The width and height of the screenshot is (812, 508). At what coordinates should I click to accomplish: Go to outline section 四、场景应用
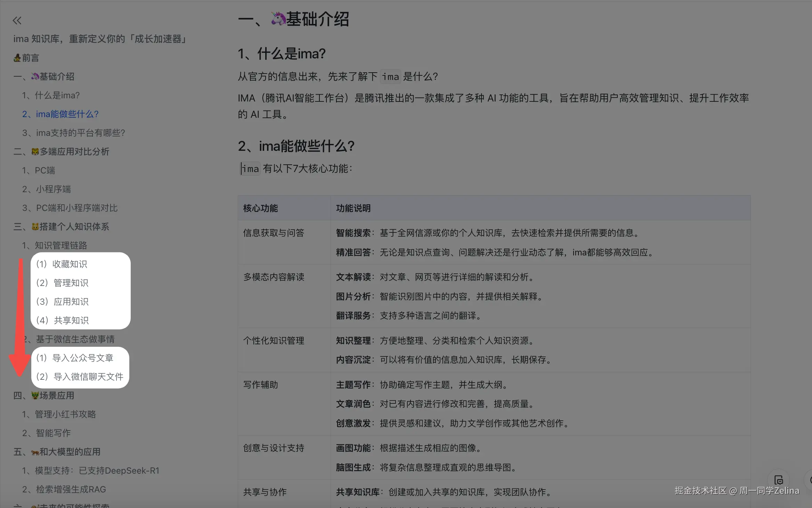point(44,395)
